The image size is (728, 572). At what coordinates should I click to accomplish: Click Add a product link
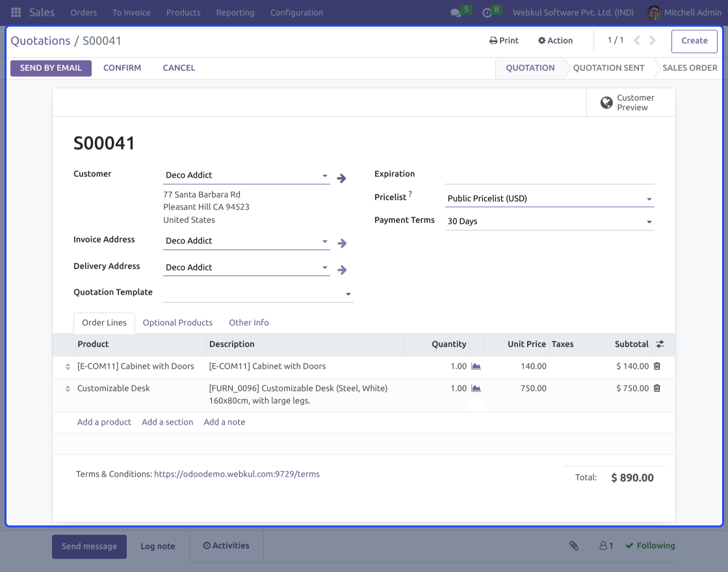(x=104, y=422)
